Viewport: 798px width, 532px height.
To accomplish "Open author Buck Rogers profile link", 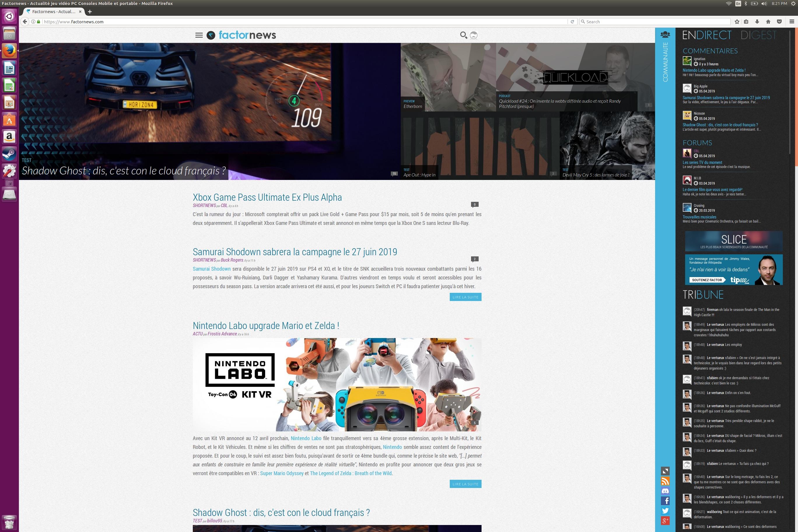I will [232, 260].
